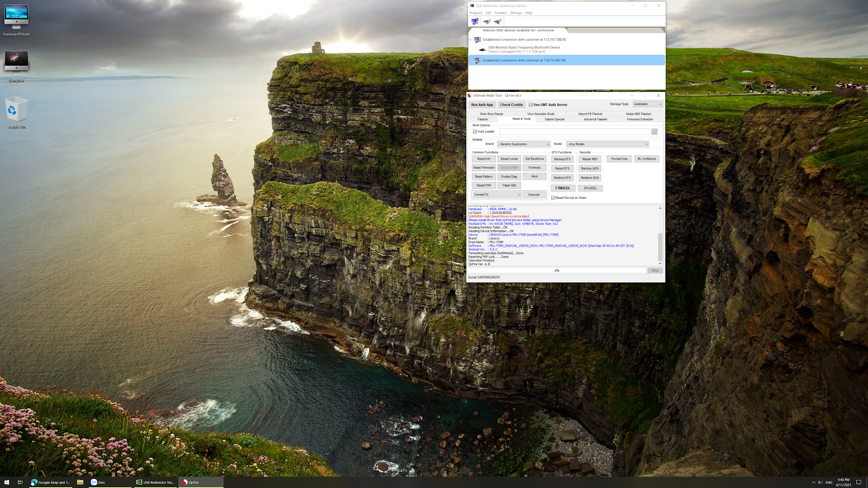Click the first USB plug toolbar icon

487,22
